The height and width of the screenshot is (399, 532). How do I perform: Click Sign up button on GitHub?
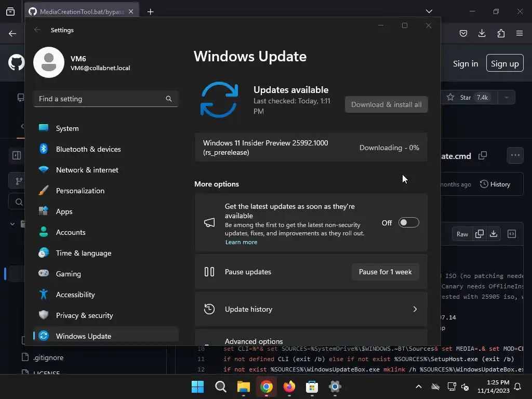pos(504,63)
